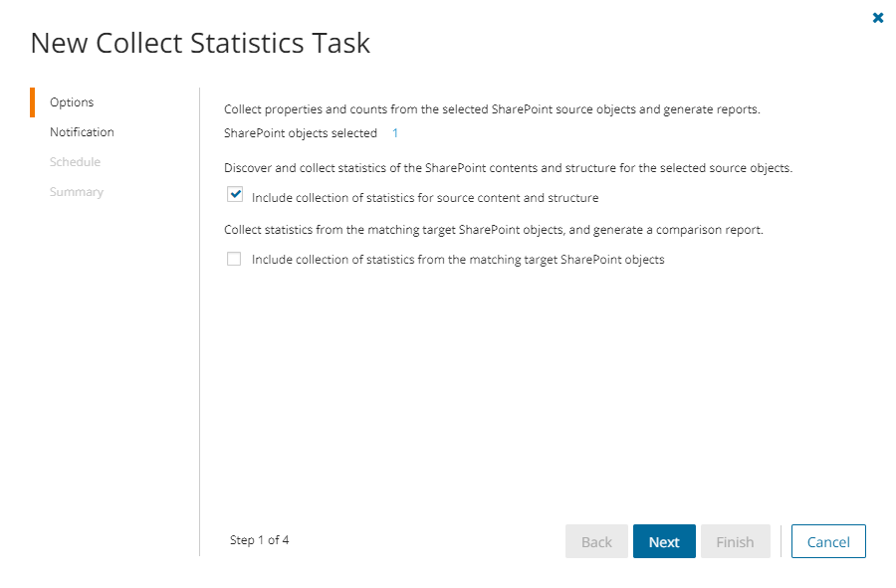Enable statistics from matching target objects checkbox

coord(234,259)
